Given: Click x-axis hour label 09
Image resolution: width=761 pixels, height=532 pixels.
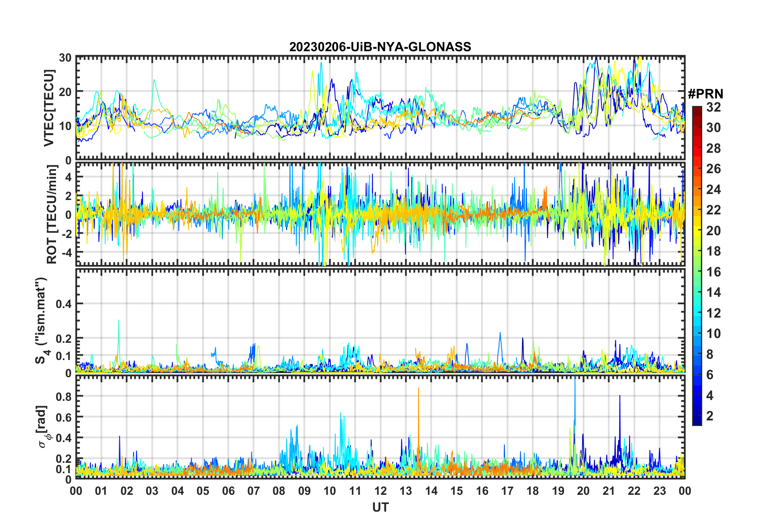Looking at the screenshot, I should coord(304,491).
